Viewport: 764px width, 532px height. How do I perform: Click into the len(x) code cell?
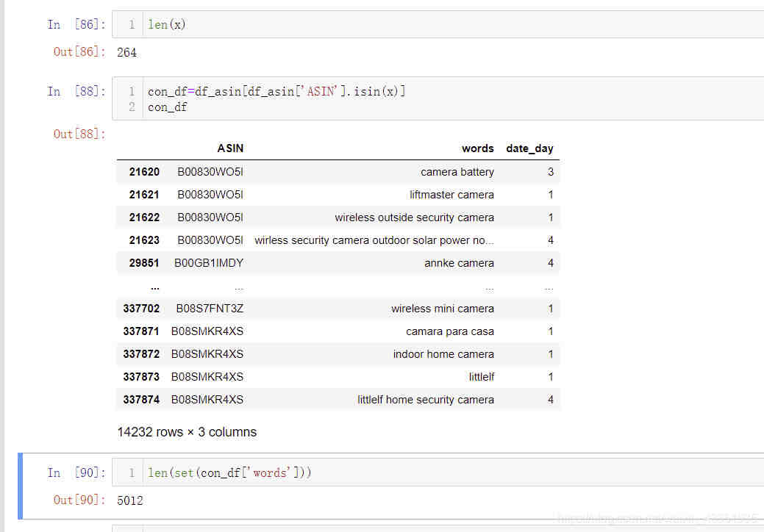(x=441, y=24)
